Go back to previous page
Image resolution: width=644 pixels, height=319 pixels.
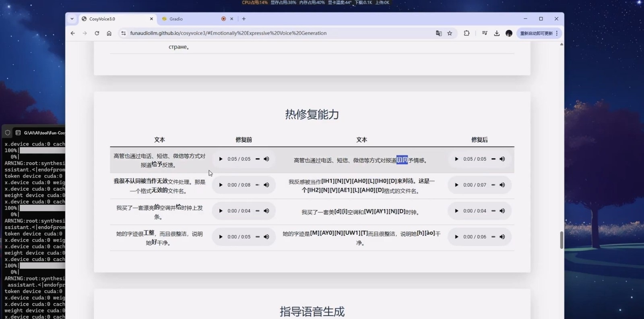73,33
